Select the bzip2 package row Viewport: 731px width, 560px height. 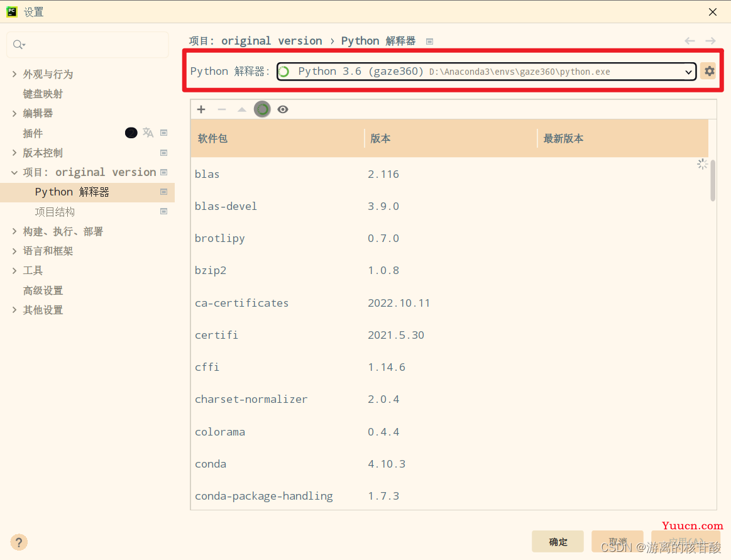tap(449, 270)
